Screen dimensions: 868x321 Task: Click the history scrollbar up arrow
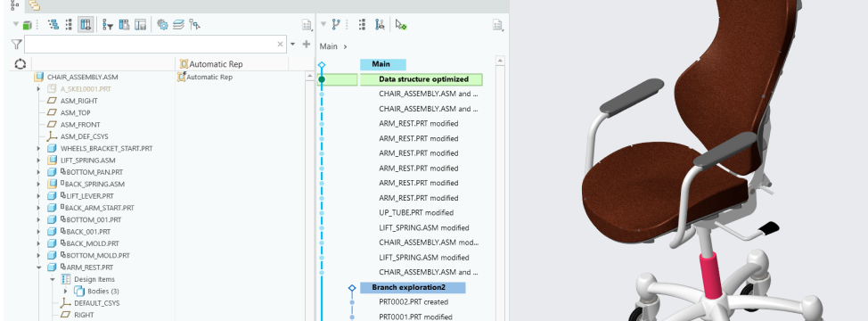501,61
